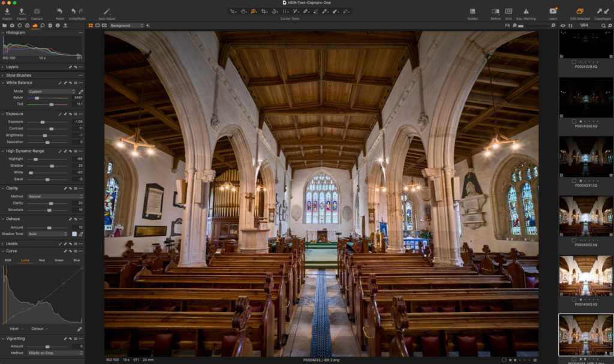Activate the orange Zoom cursor tool
Screen dimensions: 614x364
(254, 11)
